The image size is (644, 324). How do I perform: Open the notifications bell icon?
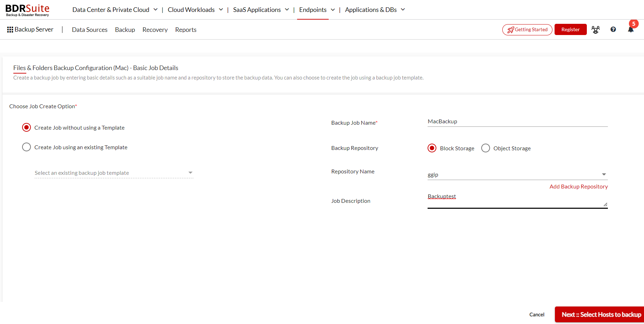pos(631,30)
